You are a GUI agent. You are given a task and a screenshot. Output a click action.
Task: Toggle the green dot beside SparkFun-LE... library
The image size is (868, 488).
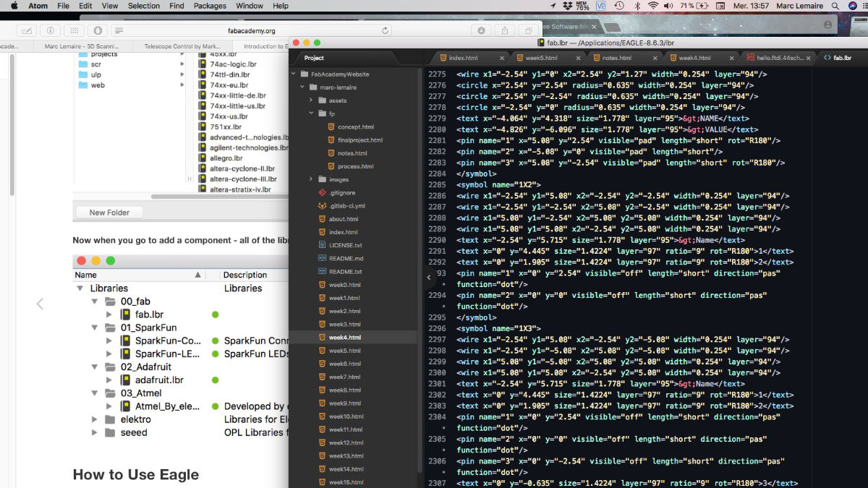(215, 354)
